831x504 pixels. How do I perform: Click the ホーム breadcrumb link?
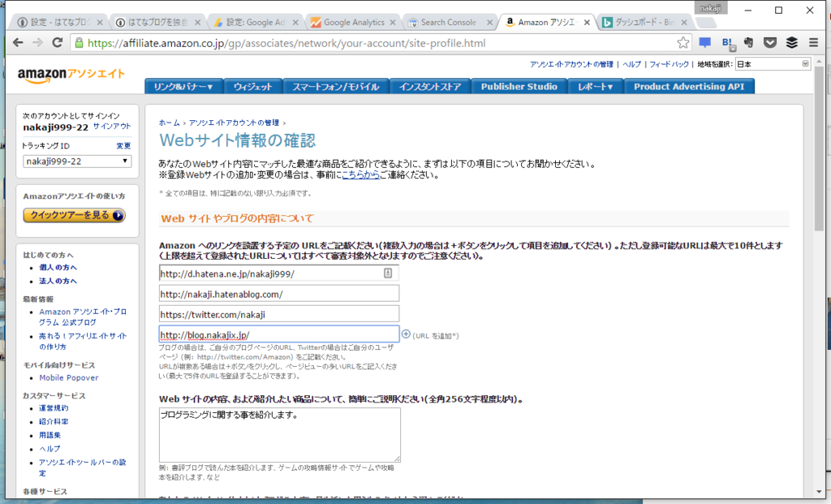pyautogui.click(x=170, y=123)
